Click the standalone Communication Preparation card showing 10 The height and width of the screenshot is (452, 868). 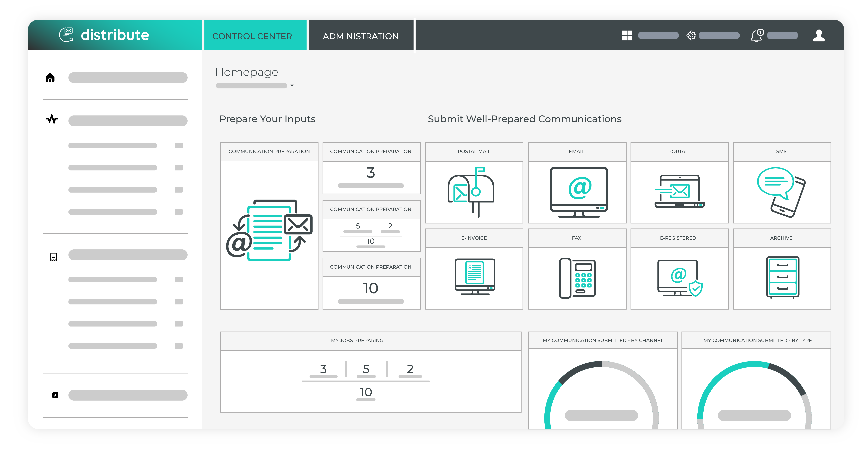click(x=372, y=284)
